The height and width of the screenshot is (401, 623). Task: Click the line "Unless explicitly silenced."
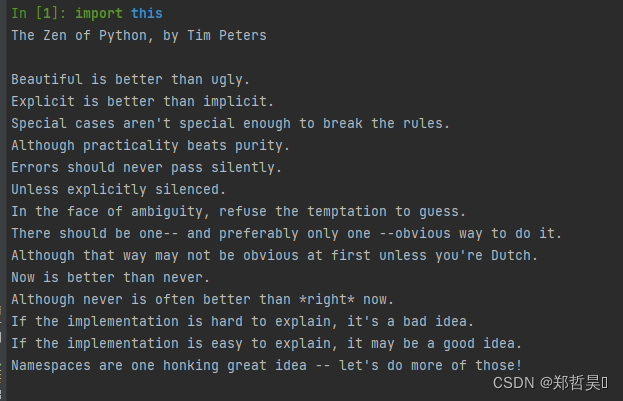pos(118,189)
